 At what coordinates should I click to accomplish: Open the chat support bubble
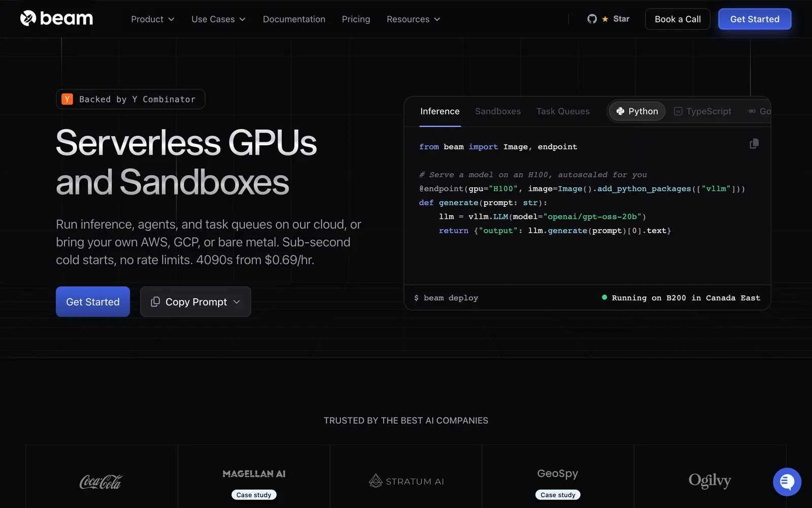(x=787, y=482)
